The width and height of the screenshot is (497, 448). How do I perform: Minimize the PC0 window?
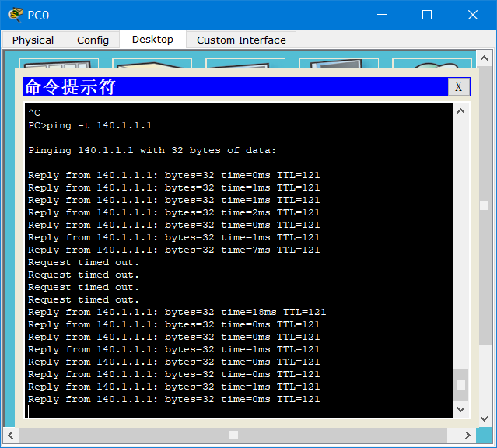382,15
